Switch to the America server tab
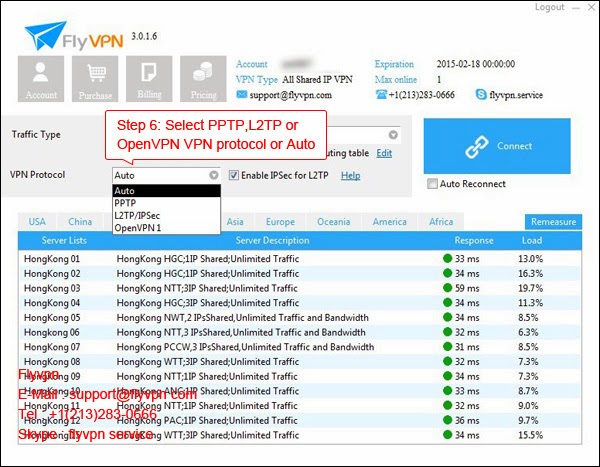Viewport: 600px width, 467px height. [390, 222]
